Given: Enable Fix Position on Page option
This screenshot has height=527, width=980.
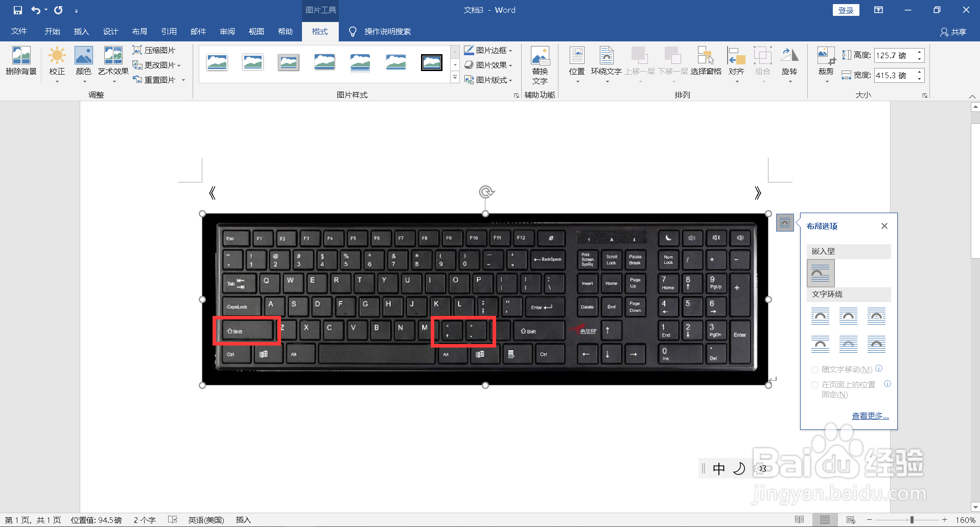Looking at the screenshot, I should (x=814, y=384).
